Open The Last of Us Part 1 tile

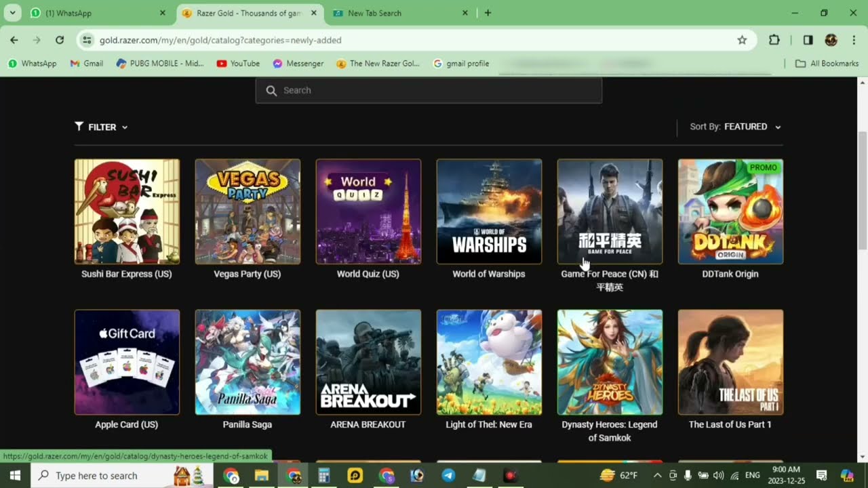(730, 362)
